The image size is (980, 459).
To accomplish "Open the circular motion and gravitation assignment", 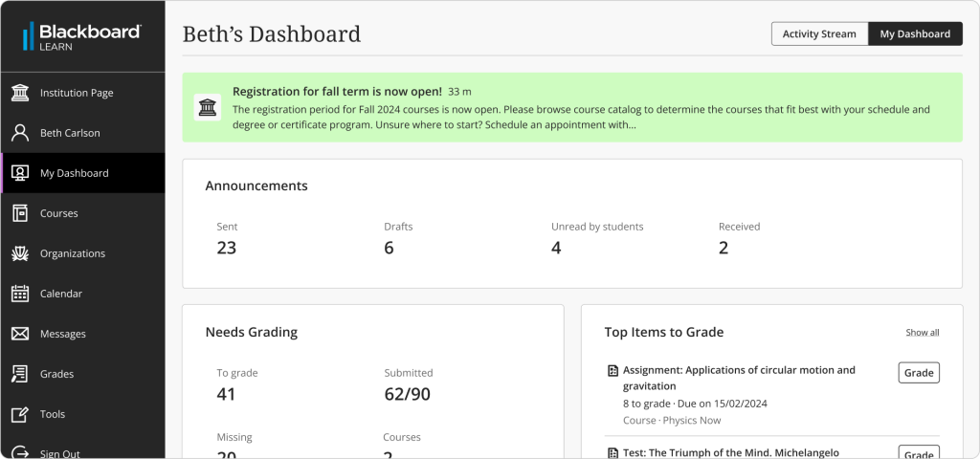I will click(739, 378).
